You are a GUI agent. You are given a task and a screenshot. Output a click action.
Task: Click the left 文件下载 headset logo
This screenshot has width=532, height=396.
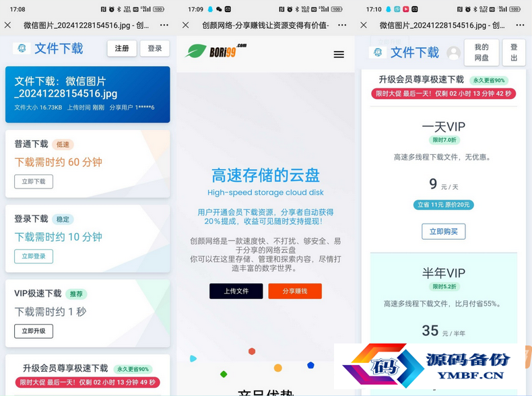pos(22,48)
